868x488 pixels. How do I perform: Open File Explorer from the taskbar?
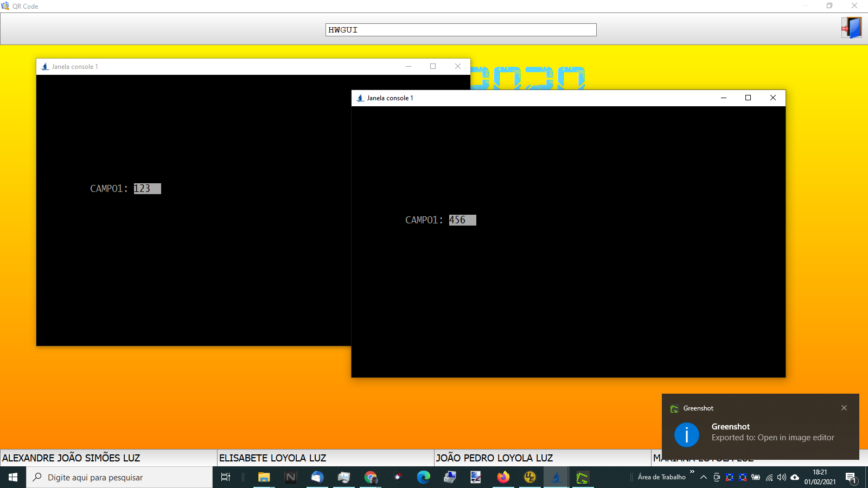coord(264,477)
